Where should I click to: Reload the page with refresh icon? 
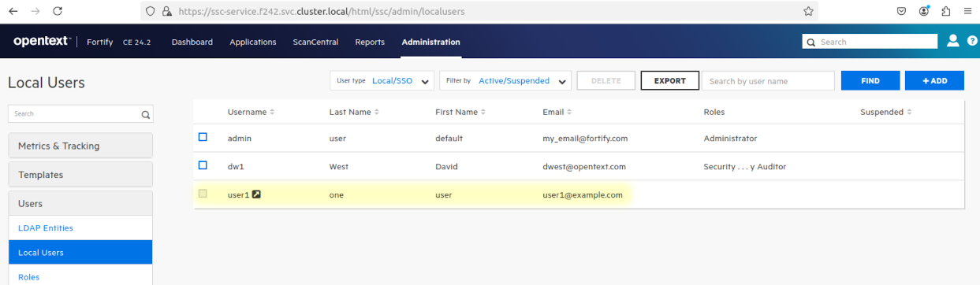[58, 11]
